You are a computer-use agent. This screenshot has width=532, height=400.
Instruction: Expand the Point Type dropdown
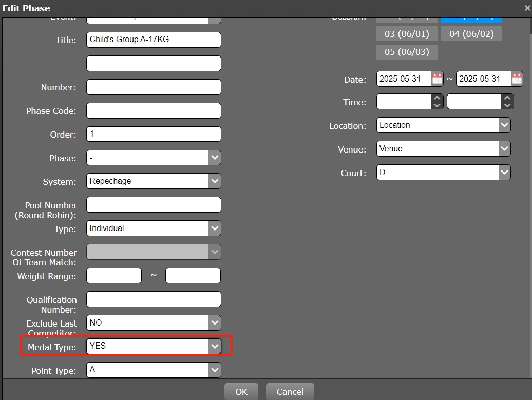215,370
